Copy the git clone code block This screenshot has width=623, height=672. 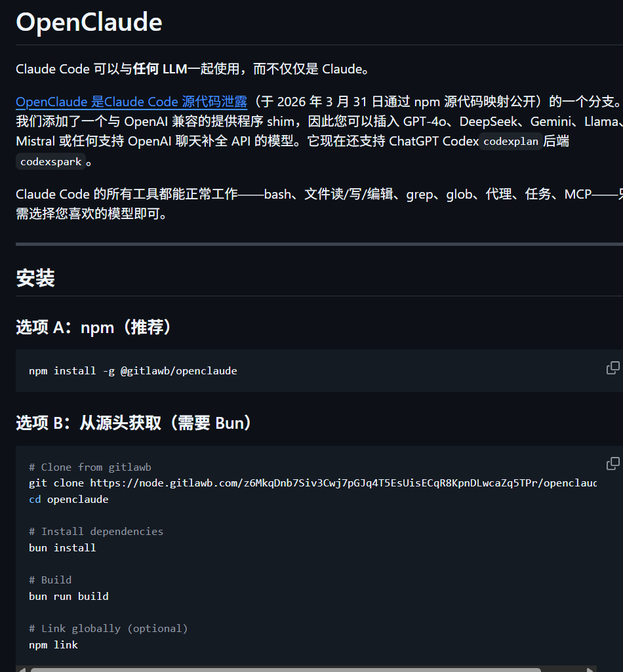tap(613, 464)
